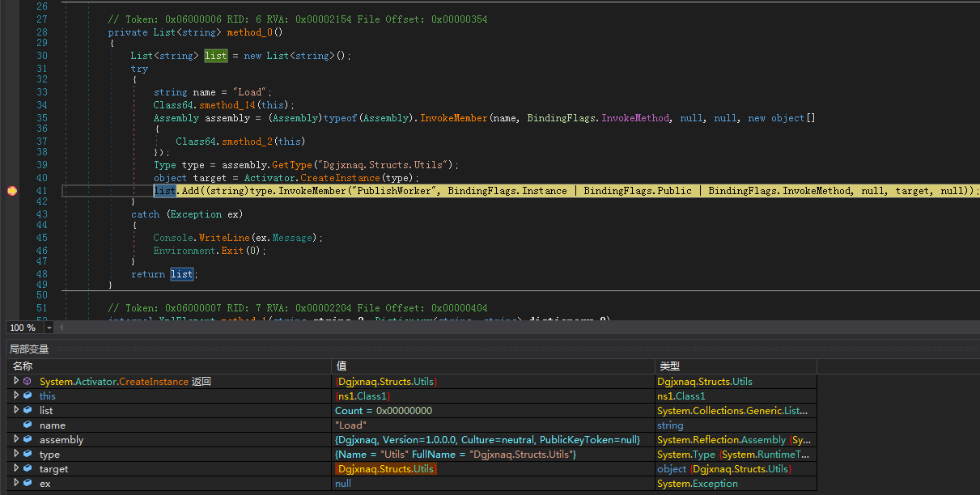Click the 类型 column header
980x495 pixels.
pos(669,366)
